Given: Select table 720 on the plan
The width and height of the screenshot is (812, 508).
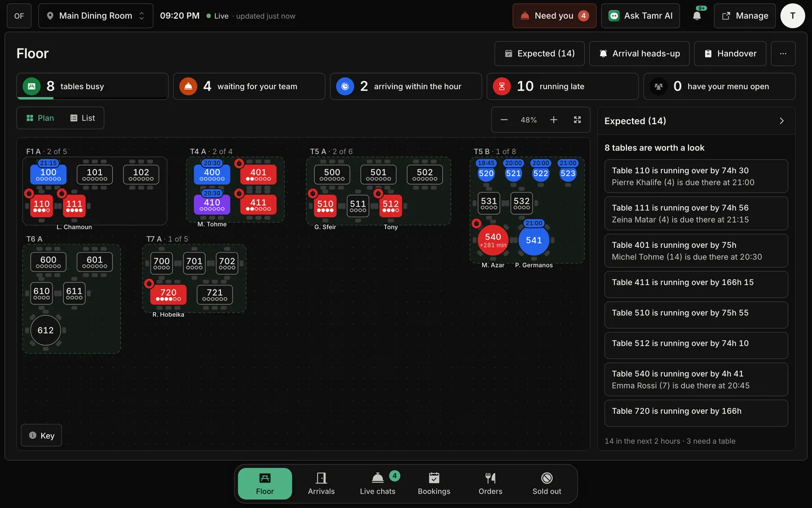Looking at the screenshot, I should pyautogui.click(x=168, y=294).
